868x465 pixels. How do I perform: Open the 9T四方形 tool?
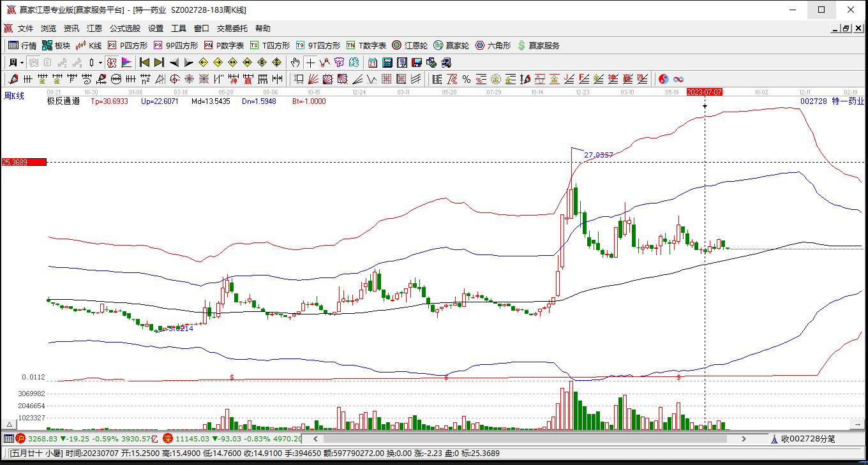coord(318,45)
